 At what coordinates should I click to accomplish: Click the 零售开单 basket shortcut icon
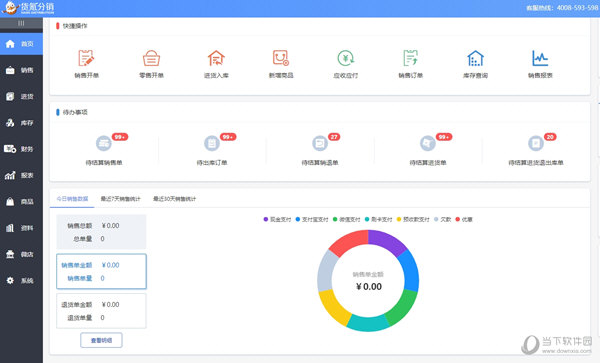(152, 58)
